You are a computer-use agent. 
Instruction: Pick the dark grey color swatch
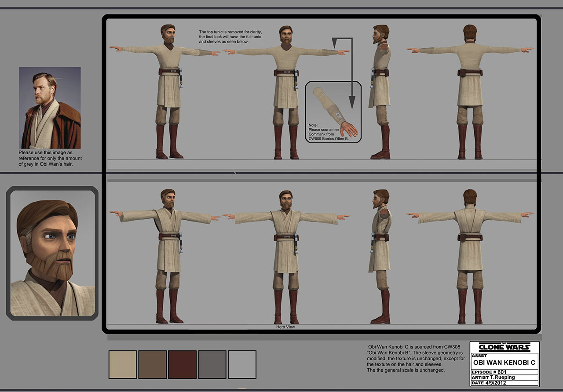tap(212, 364)
